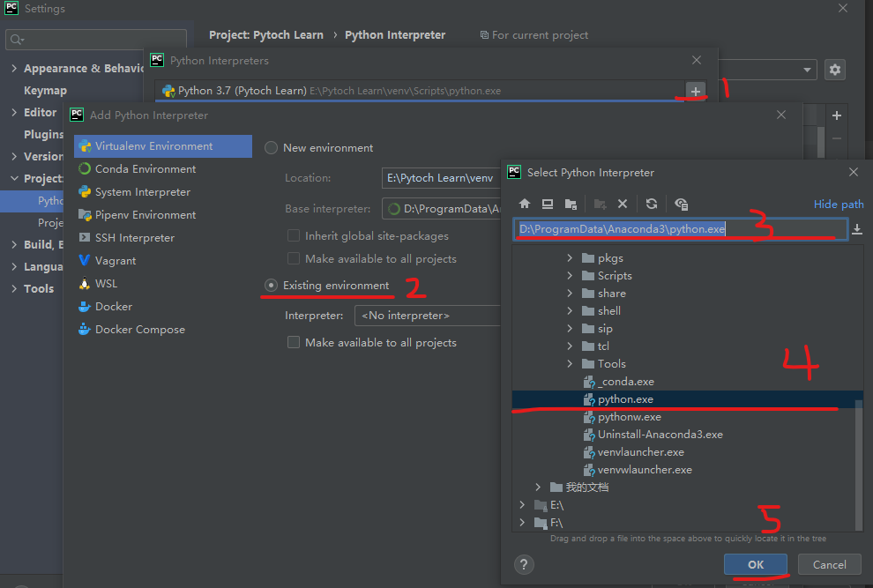This screenshot has height=588, width=873.
Task: Expand the Scripts folder
Action: 570,276
